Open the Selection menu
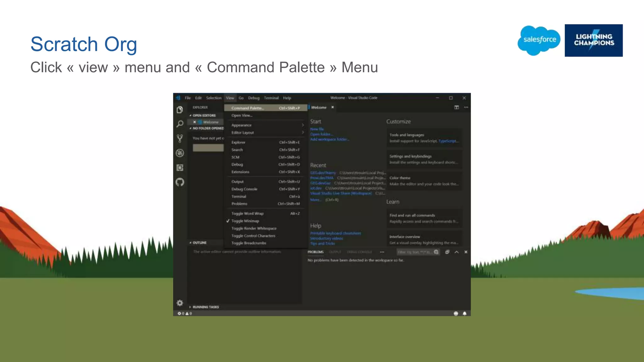This screenshot has height=362, width=644. [214, 98]
